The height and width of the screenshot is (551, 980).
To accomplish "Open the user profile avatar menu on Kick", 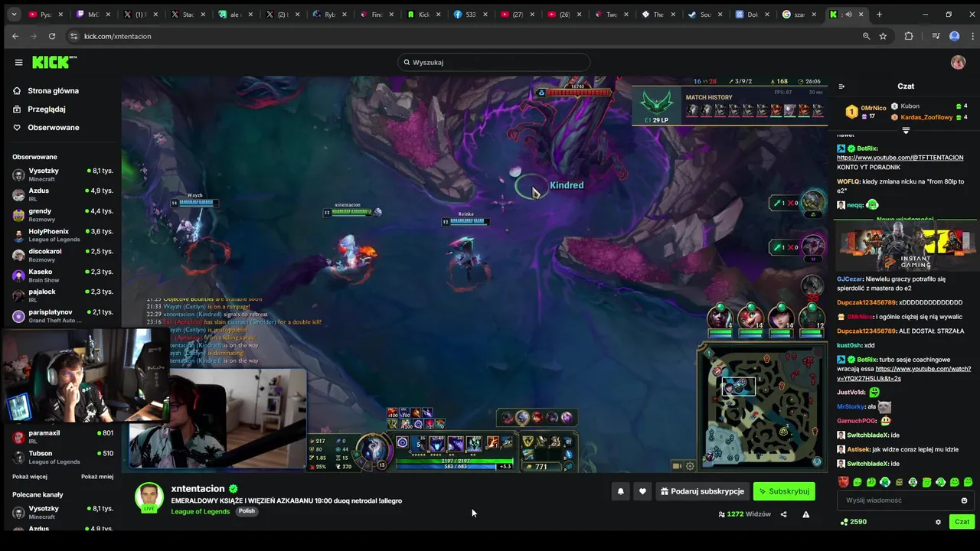I will point(958,63).
